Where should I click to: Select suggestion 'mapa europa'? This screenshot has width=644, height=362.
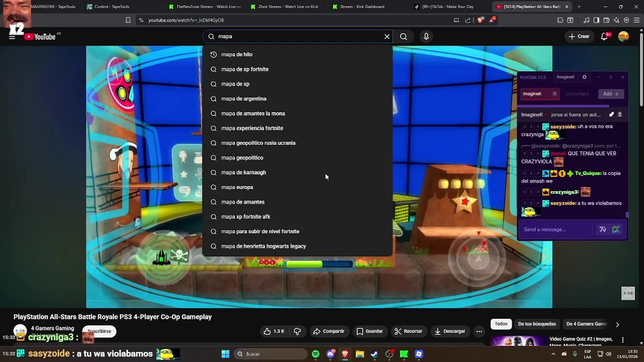(x=297, y=187)
